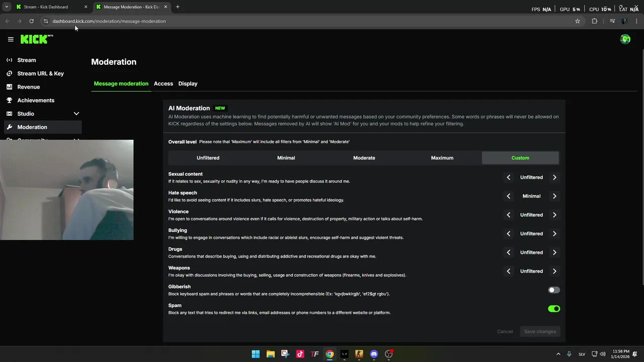Go back in browser history
Screen dimensions: 644x362
coord(8,21)
